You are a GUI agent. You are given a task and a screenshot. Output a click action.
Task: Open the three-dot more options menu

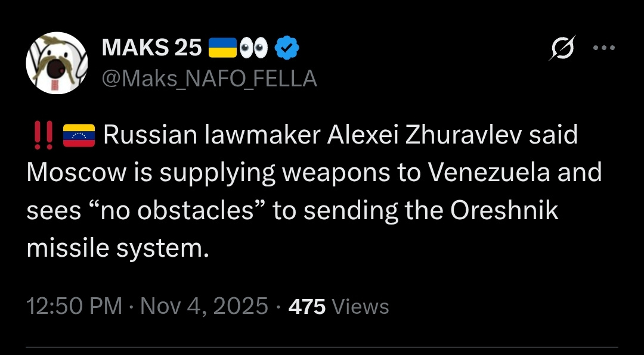pos(604,48)
